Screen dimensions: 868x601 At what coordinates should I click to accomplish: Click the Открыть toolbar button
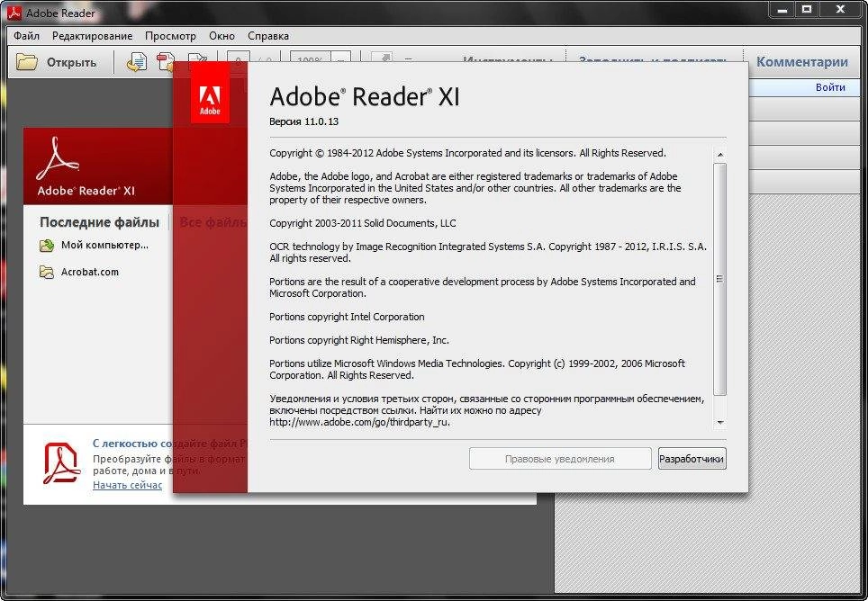click(56, 62)
